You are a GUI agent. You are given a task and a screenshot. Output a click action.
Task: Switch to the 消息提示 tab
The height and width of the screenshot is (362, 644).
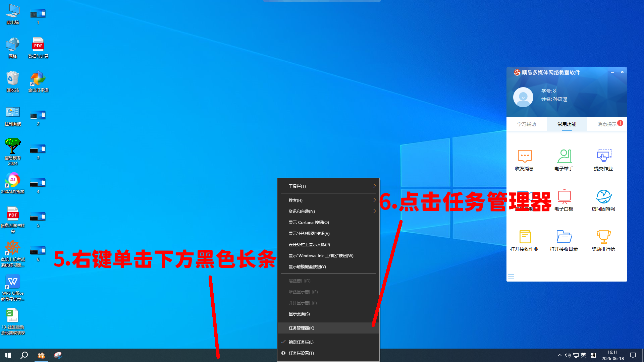point(607,124)
